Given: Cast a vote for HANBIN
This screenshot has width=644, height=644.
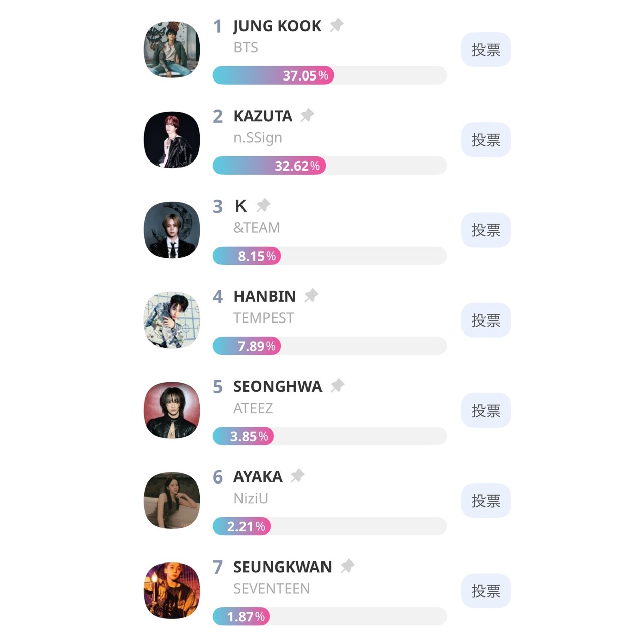Looking at the screenshot, I should (x=486, y=320).
